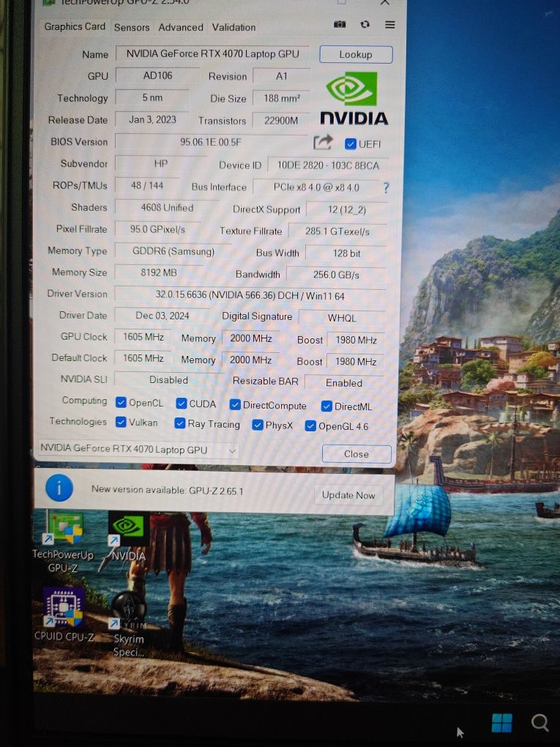Image resolution: width=560 pixels, height=747 pixels.
Task: Click the PCIe x8 4.0 bus interface value
Action: (316, 187)
